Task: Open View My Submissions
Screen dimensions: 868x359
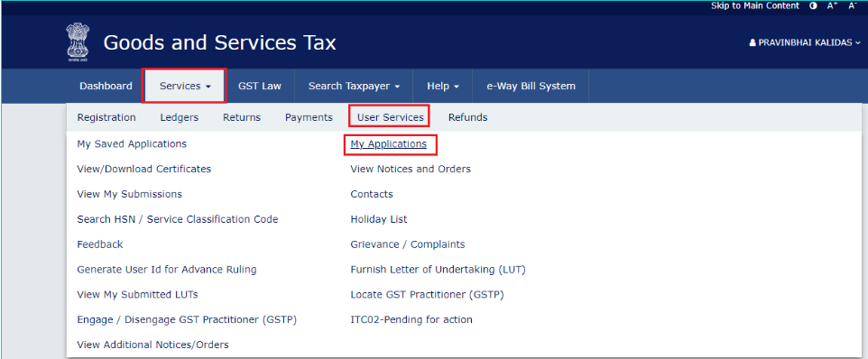Action: point(130,194)
